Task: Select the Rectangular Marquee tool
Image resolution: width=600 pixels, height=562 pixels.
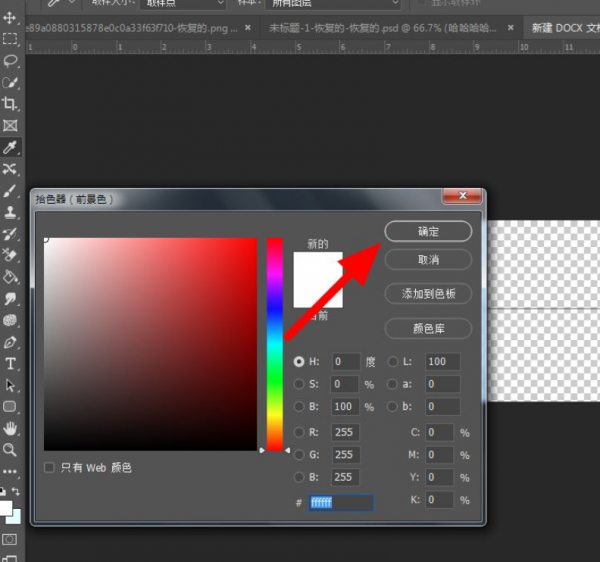Action: (x=10, y=39)
